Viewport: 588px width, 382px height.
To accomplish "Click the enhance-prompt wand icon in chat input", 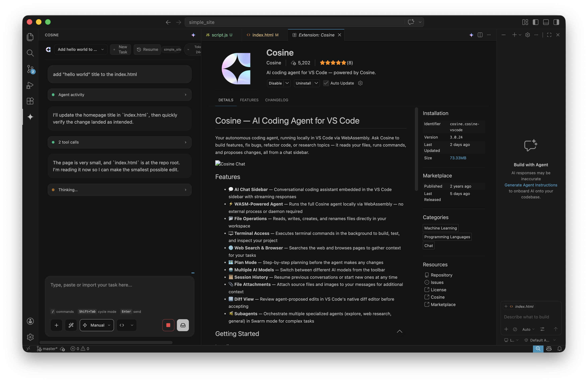I will click(71, 325).
